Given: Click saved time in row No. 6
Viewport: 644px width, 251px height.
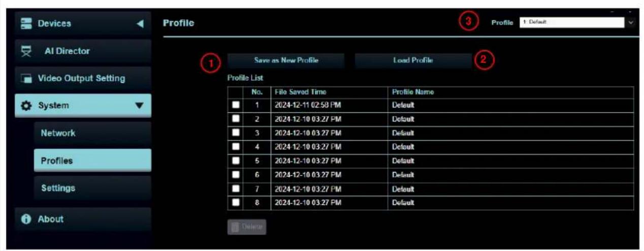Looking at the screenshot, I should click(x=307, y=174).
